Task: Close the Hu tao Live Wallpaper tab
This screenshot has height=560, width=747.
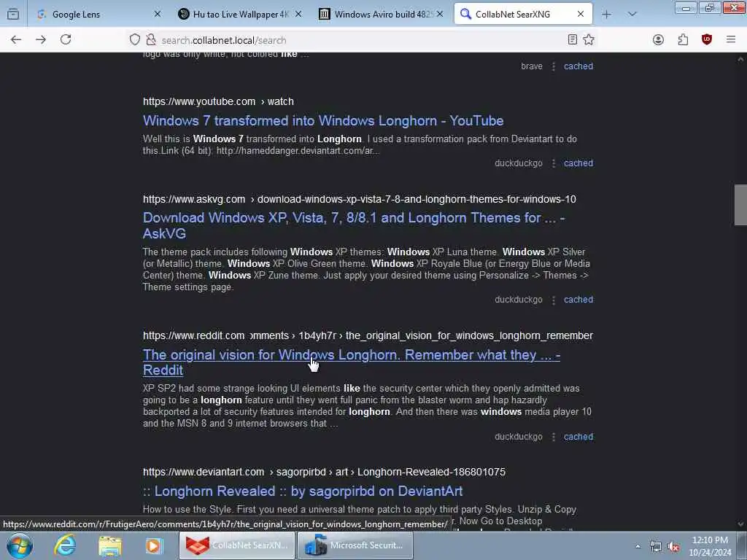Action: coord(298,15)
